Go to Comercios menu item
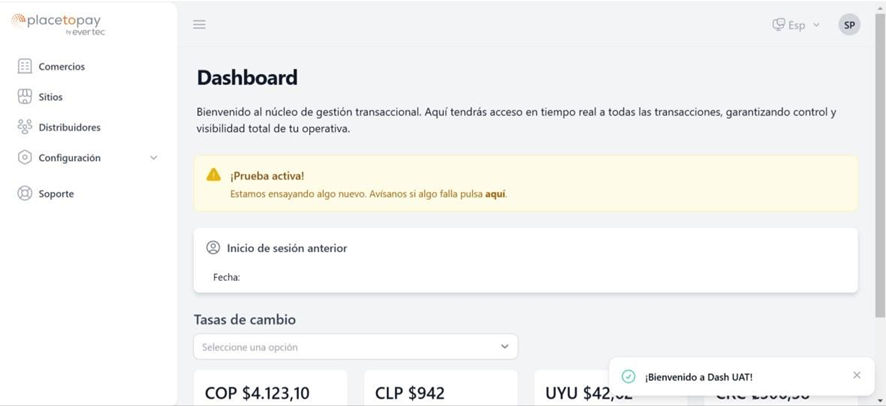 (x=62, y=67)
